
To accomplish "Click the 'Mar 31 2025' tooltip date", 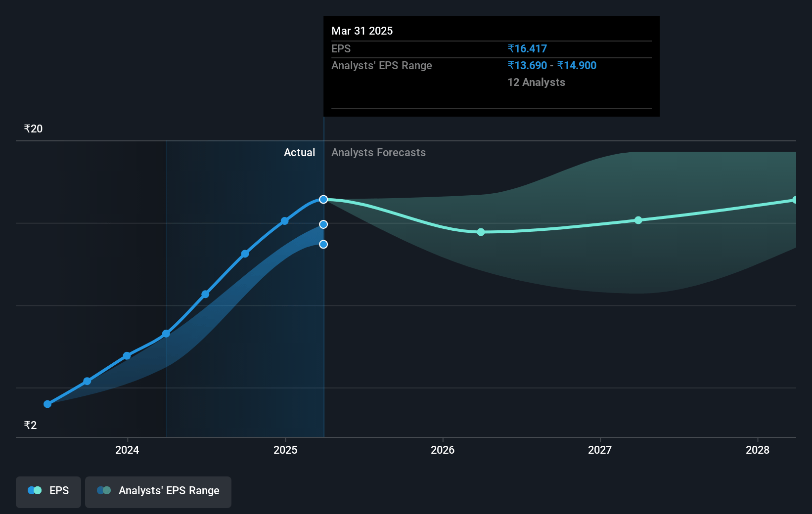I will [x=362, y=31].
